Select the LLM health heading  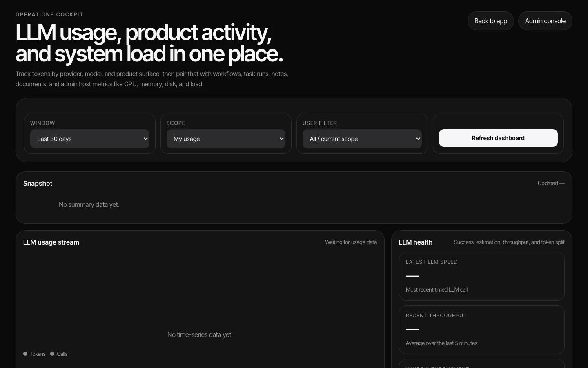pyautogui.click(x=416, y=242)
